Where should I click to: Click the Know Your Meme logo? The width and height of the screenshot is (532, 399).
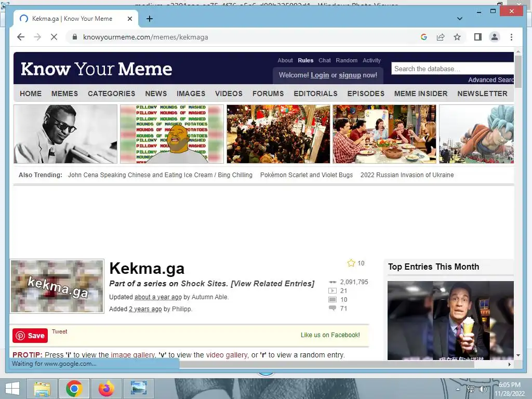[x=96, y=69]
